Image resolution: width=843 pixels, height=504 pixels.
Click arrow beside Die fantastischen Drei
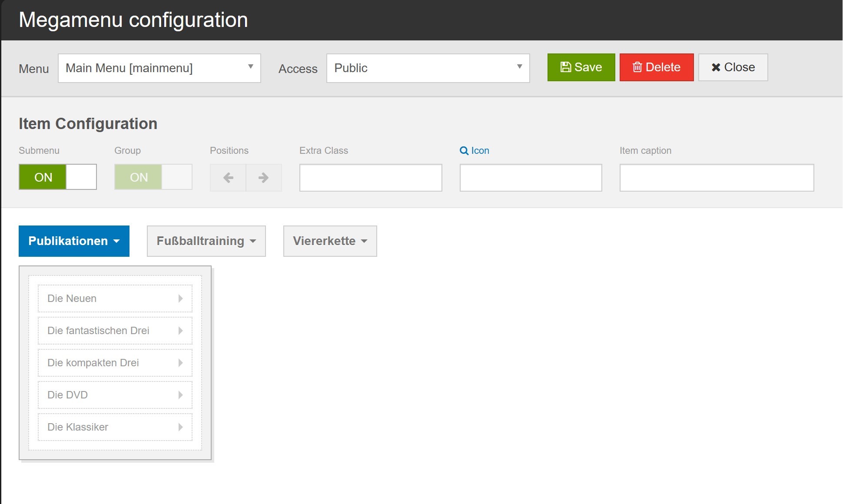pos(180,331)
